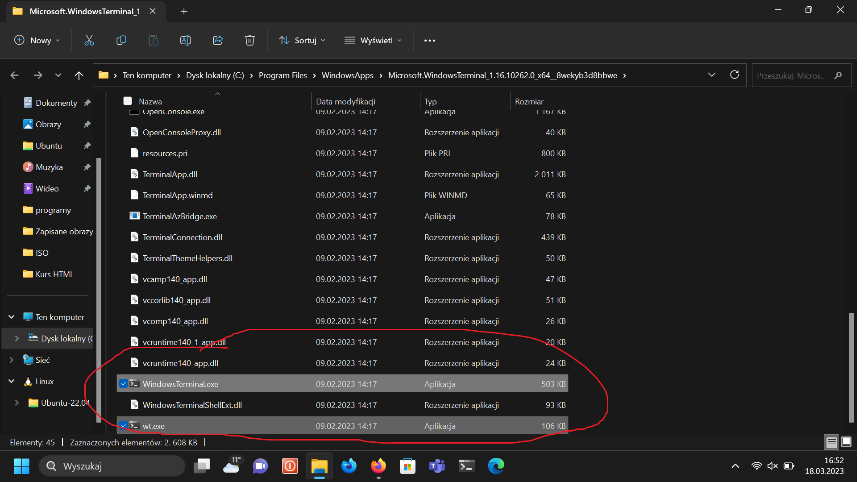This screenshot has height=482, width=868.
Task: Open Task View on the taskbar
Action: coord(202,466)
